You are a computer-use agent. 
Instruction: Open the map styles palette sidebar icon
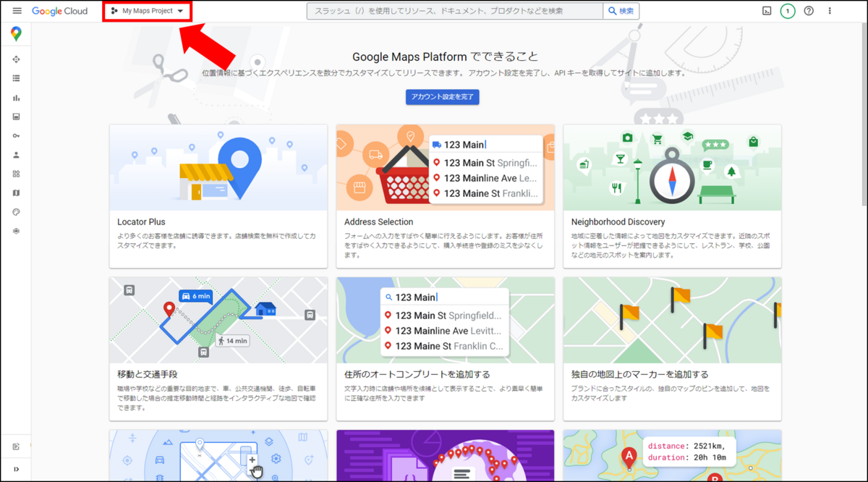point(16,212)
